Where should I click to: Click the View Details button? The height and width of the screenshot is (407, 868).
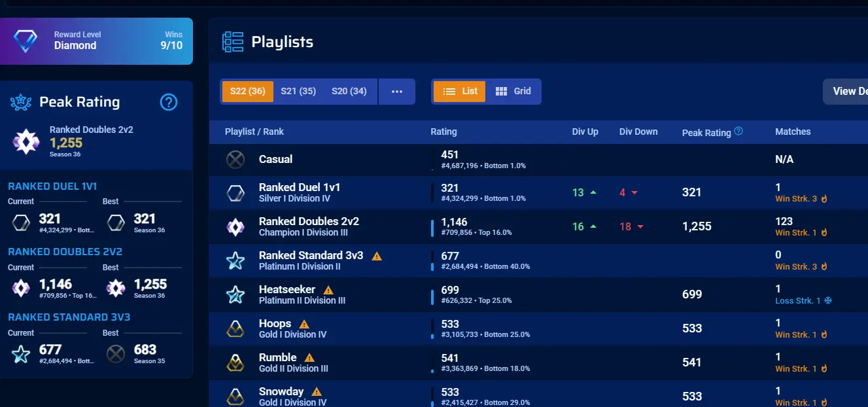[x=848, y=92]
